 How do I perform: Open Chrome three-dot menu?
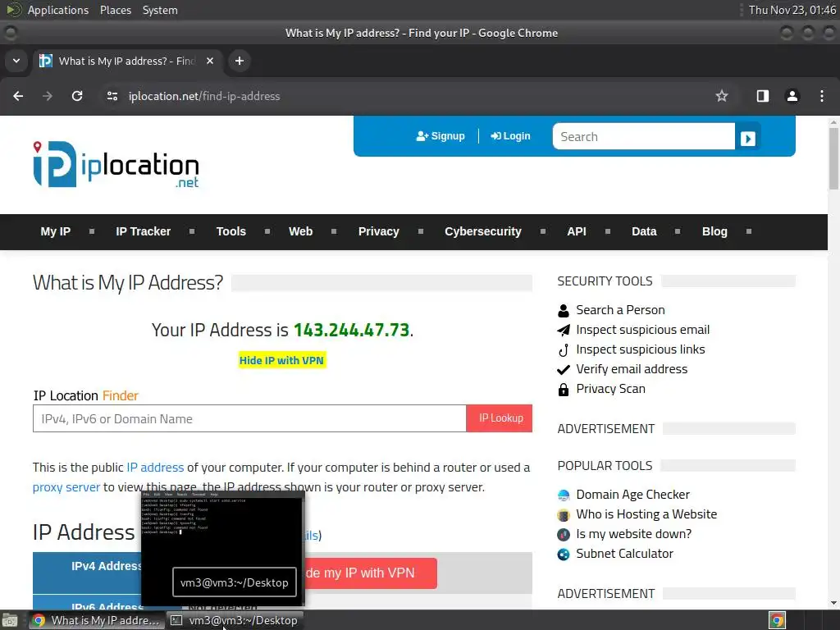822,96
